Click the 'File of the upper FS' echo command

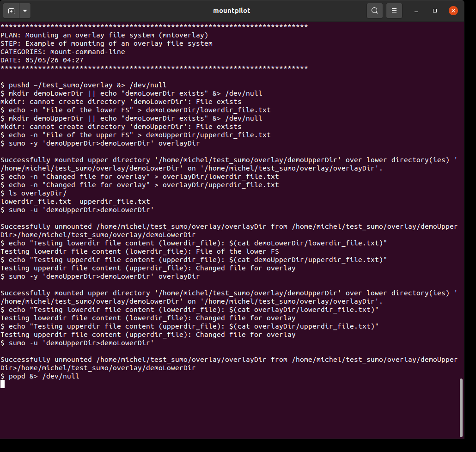[x=135, y=135]
